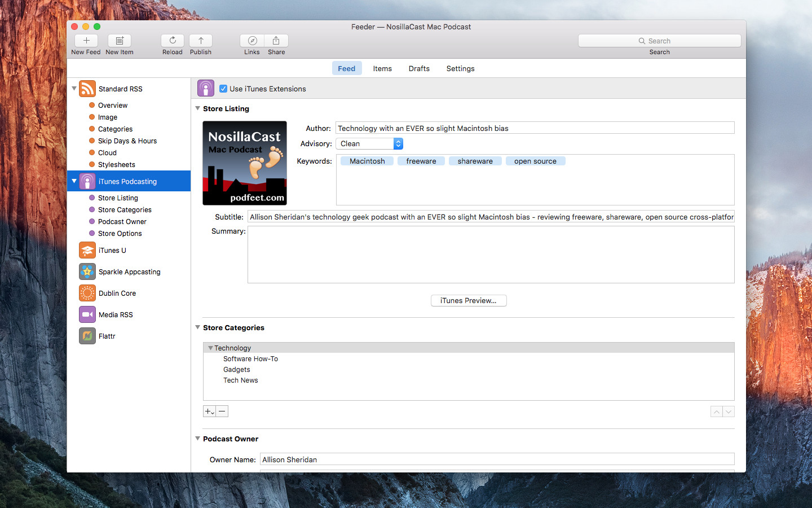Click the Publish upload arrow icon
This screenshot has height=508, width=812.
point(201,41)
